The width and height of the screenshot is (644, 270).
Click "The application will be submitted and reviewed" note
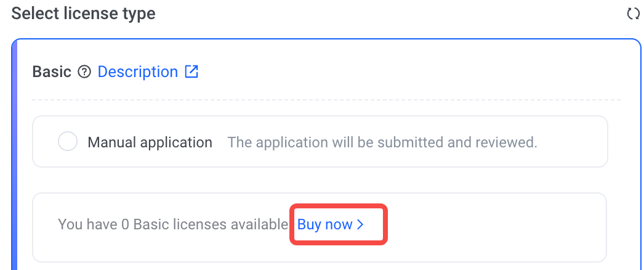(382, 142)
